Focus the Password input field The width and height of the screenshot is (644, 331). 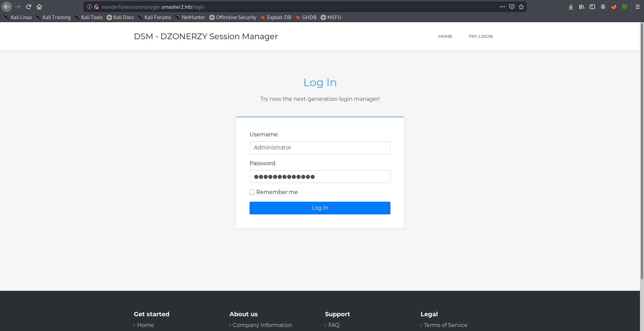pos(320,177)
